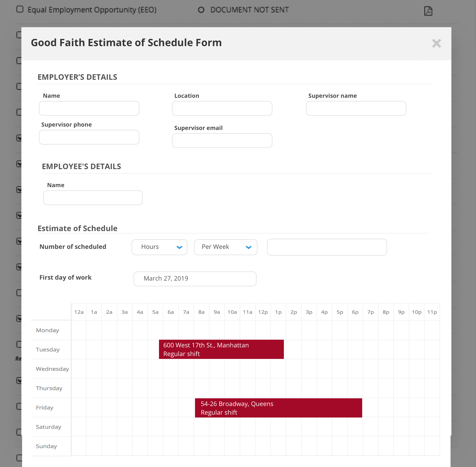This screenshot has height=467, width=476.
Task: Open the Hours dropdown
Action: [x=159, y=247]
